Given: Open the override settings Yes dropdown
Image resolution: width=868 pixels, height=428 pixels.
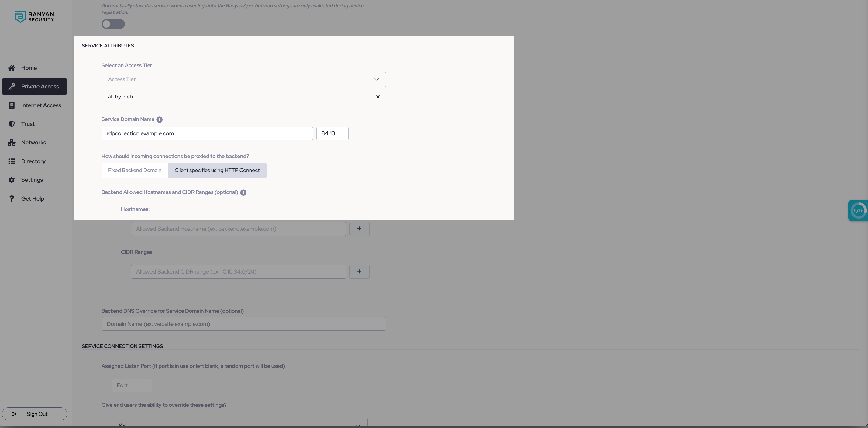Looking at the screenshot, I should click(239, 423).
